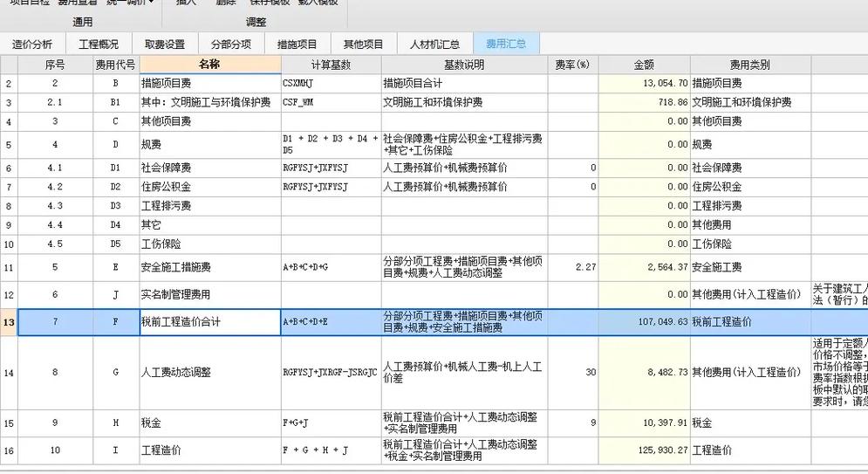Click the amount cell 10,397.91
The image size is (868, 474).
coord(644,423)
